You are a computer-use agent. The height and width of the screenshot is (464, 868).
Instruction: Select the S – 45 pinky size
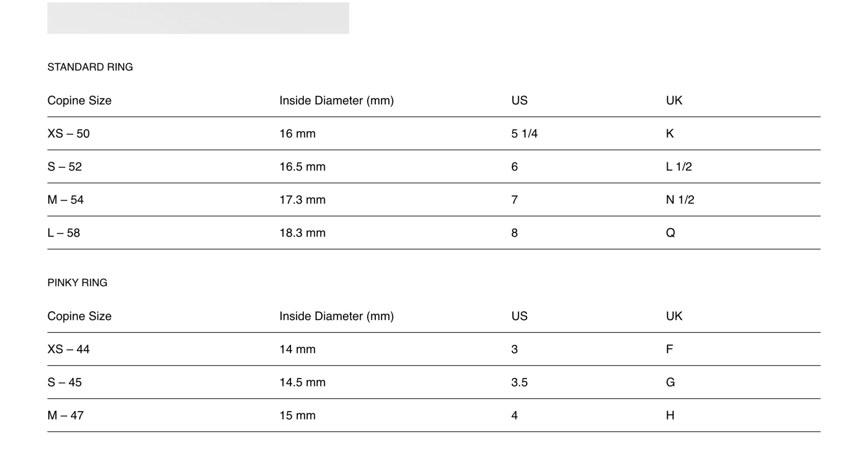(x=64, y=382)
